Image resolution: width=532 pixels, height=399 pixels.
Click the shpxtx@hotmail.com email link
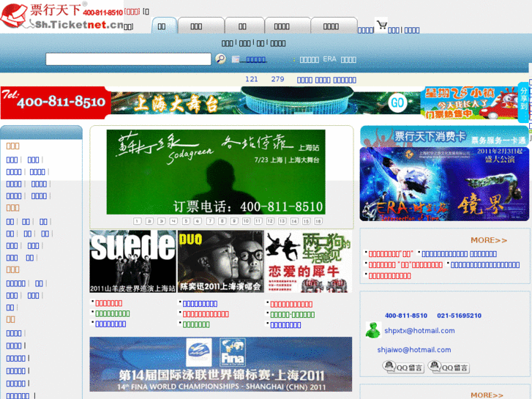419,330
